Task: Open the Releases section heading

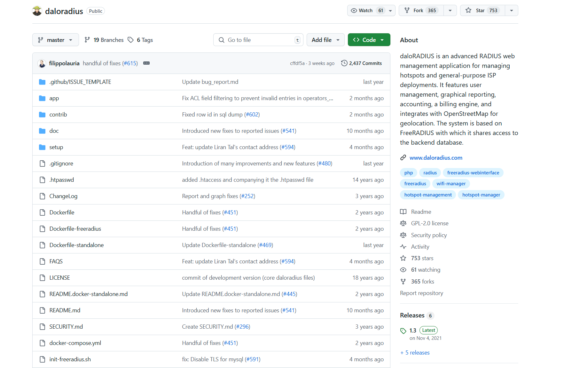Action: pyautogui.click(x=412, y=316)
